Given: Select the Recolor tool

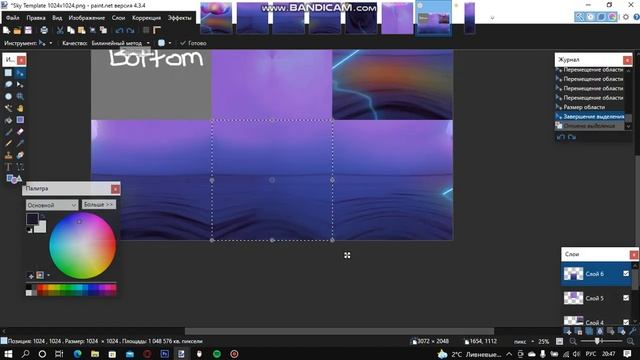Looking at the screenshot, I should pyautogui.click(x=20, y=155).
